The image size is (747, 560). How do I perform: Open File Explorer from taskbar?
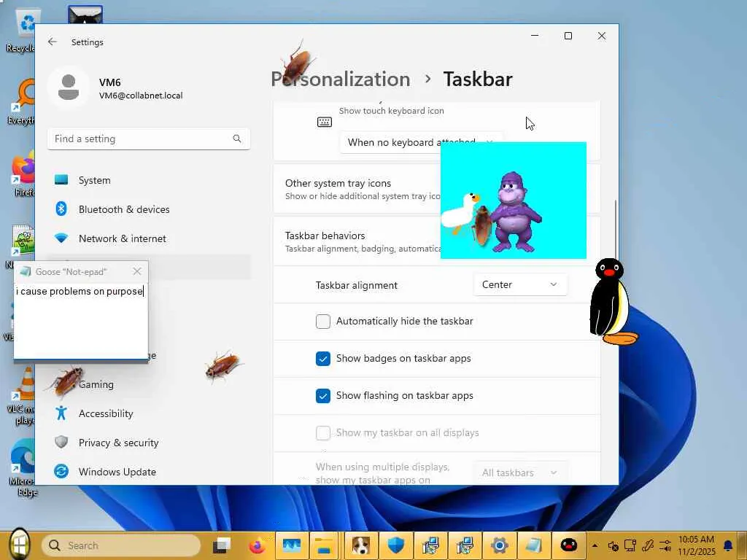(325, 545)
